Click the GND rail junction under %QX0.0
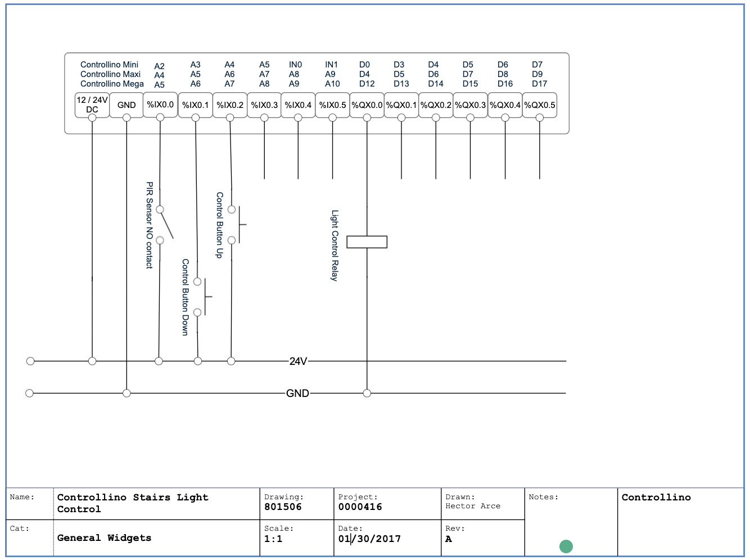 367,392
